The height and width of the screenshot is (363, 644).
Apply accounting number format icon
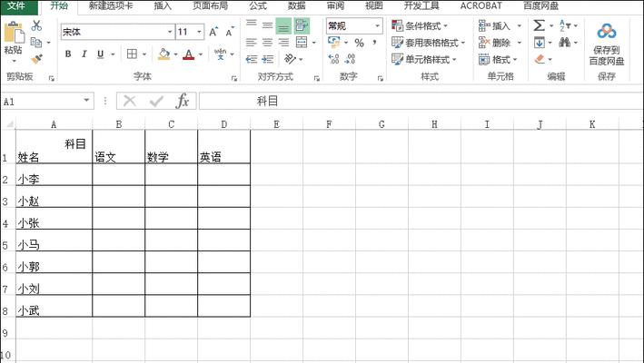(334, 43)
